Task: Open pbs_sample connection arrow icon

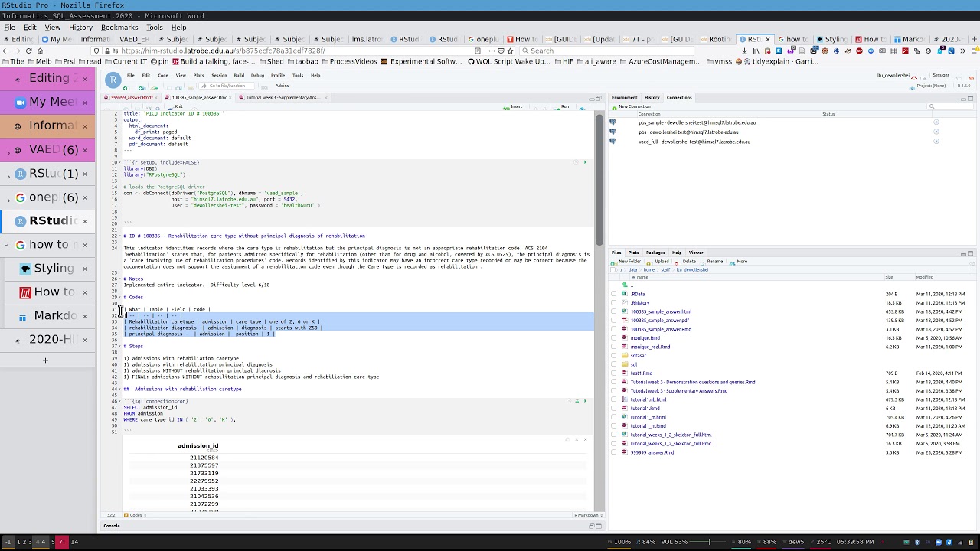Action: [936, 122]
